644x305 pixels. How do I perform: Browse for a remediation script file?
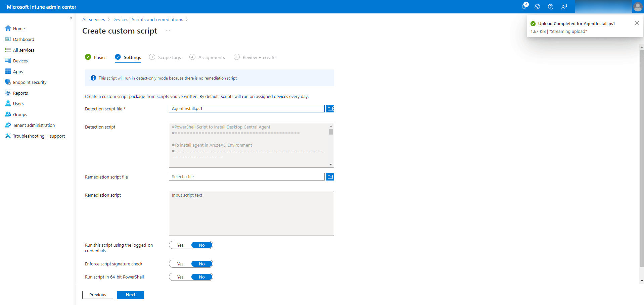(x=330, y=176)
